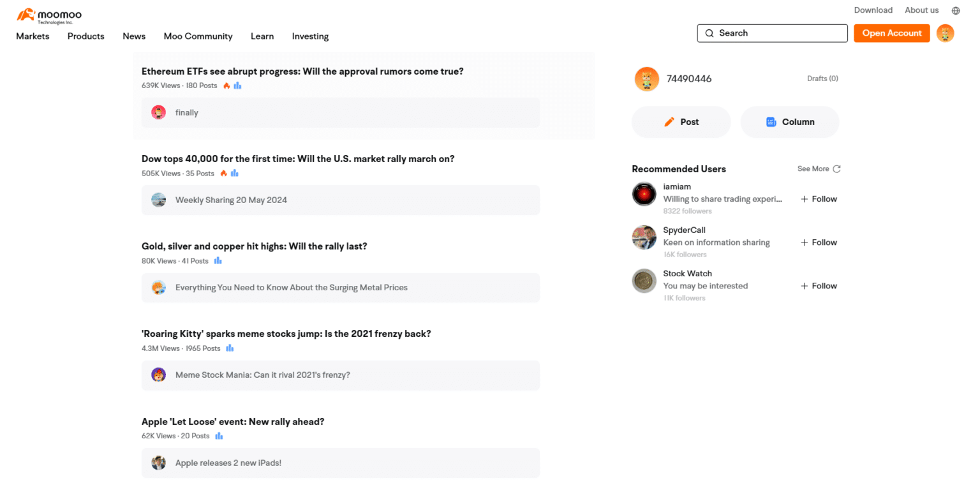Follow the Stock Watch account

[819, 285]
